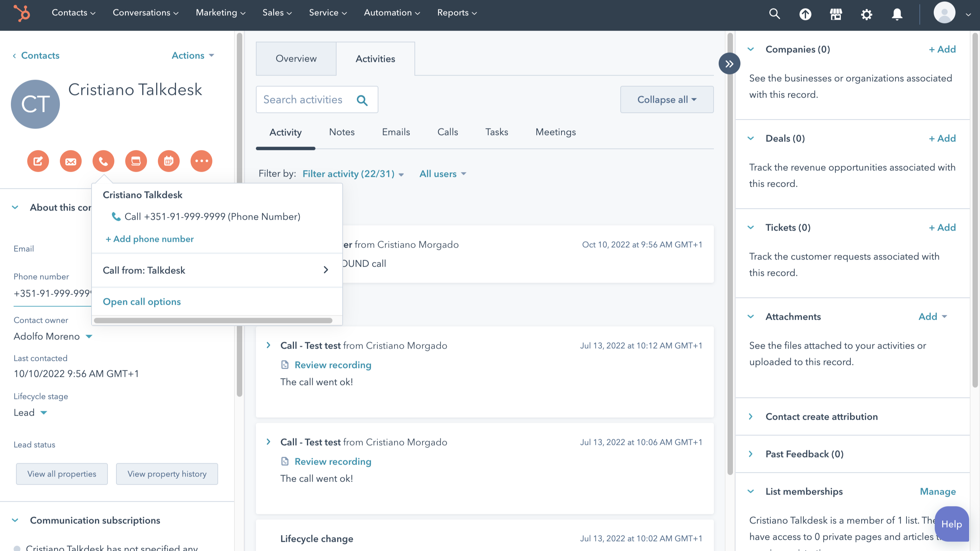Open notifications via the bell icon
This screenshot has height=551, width=980.
point(897,14)
